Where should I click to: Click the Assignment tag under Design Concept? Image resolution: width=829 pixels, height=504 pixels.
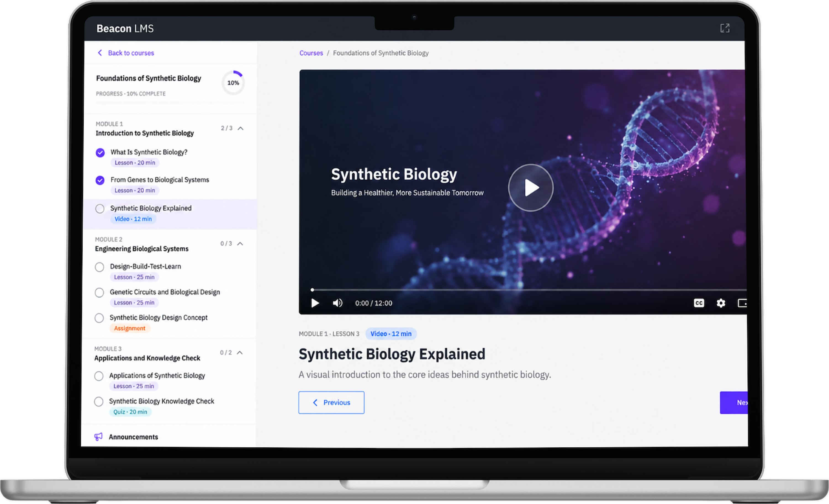[130, 328]
